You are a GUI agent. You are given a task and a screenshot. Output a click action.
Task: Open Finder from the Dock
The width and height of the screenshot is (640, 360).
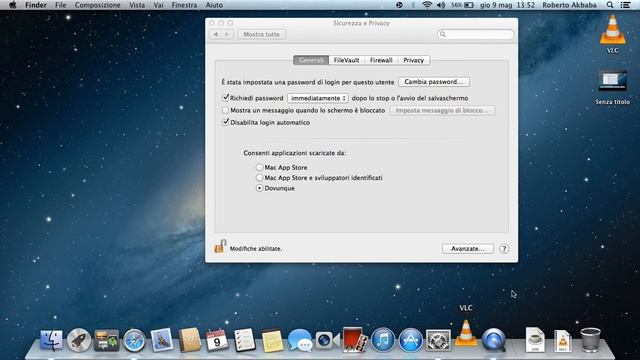coord(51,340)
